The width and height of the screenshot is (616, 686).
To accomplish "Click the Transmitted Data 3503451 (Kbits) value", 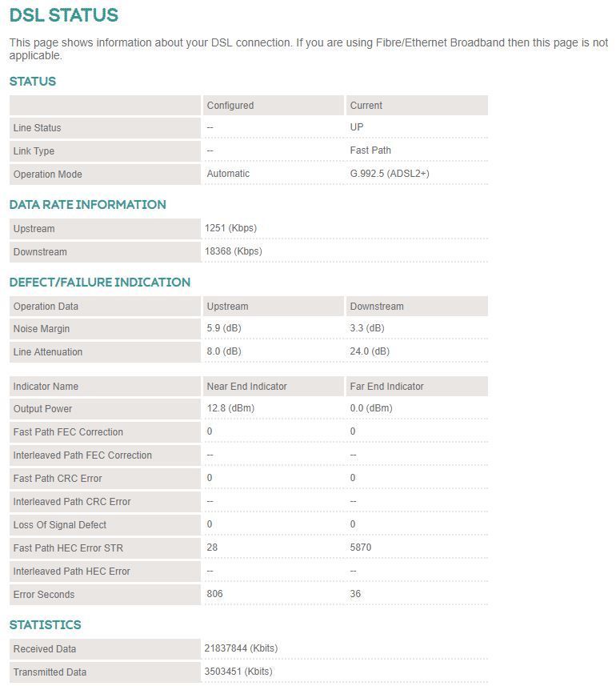I will click(x=238, y=671).
